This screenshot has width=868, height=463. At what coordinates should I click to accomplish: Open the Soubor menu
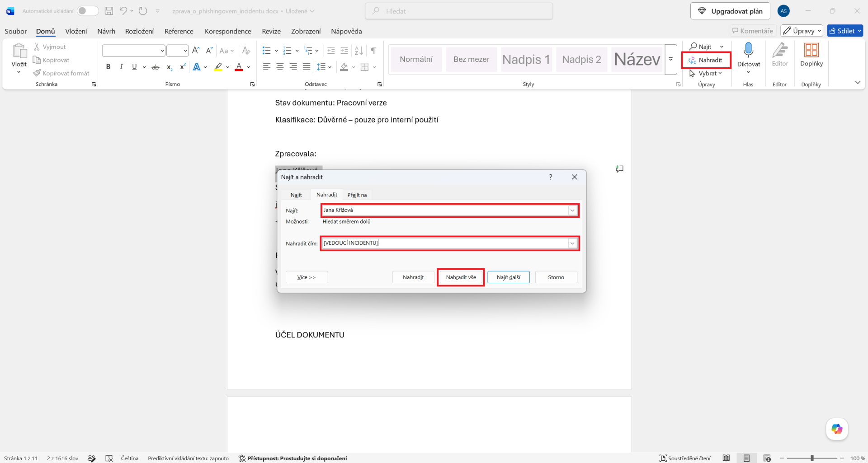(15, 31)
